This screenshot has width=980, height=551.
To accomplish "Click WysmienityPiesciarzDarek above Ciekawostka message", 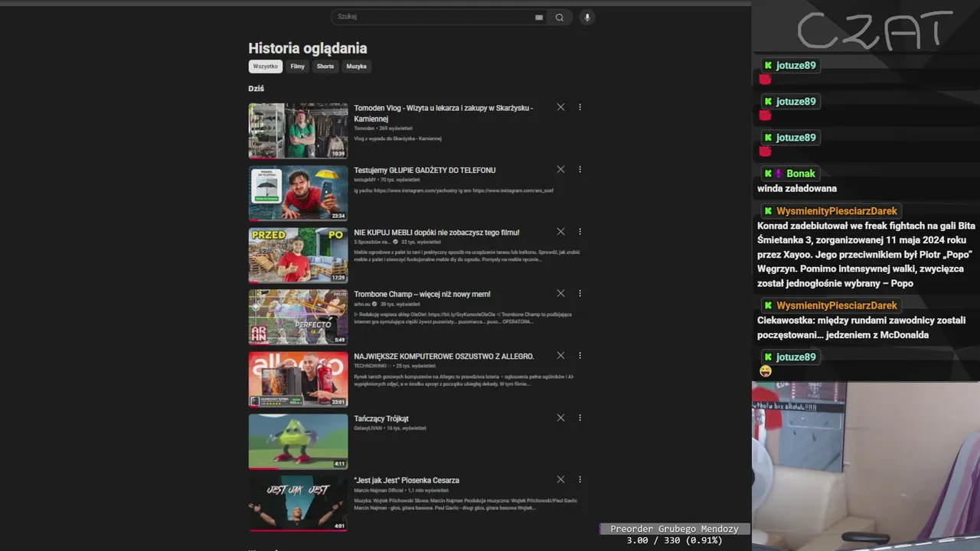I will tap(837, 306).
